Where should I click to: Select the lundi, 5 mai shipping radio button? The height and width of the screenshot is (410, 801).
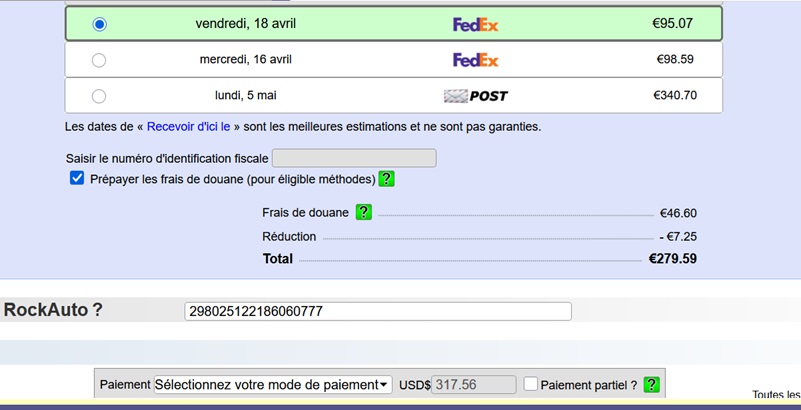pyautogui.click(x=99, y=96)
